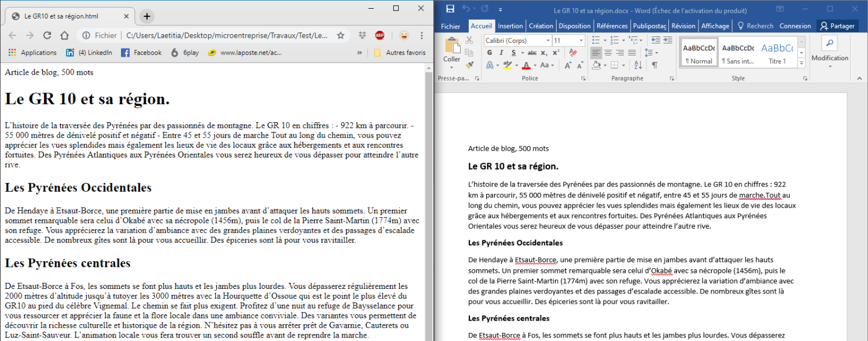Apply the red font color swatch
This screenshot has width=868, height=341.
[526, 65]
